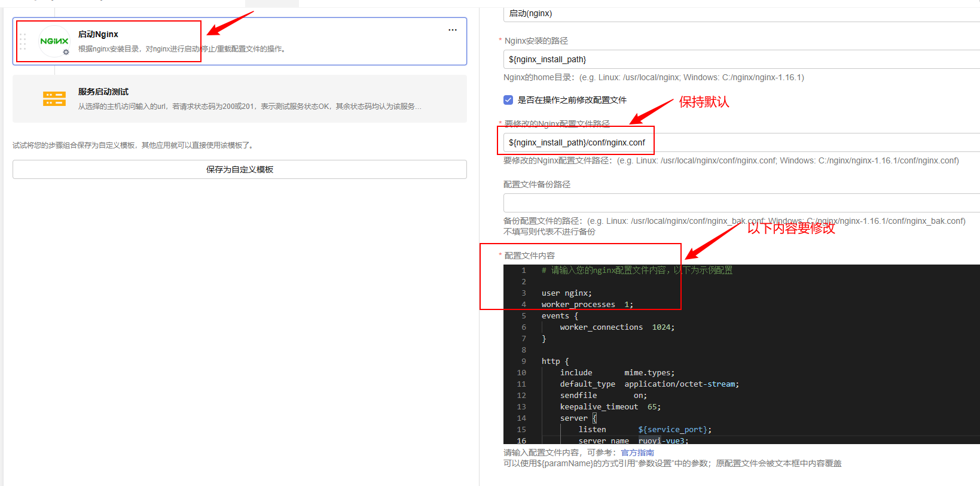Image resolution: width=980 pixels, height=486 pixels.
Task: Select the 服务启动测试 step card
Action: tap(240, 99)
